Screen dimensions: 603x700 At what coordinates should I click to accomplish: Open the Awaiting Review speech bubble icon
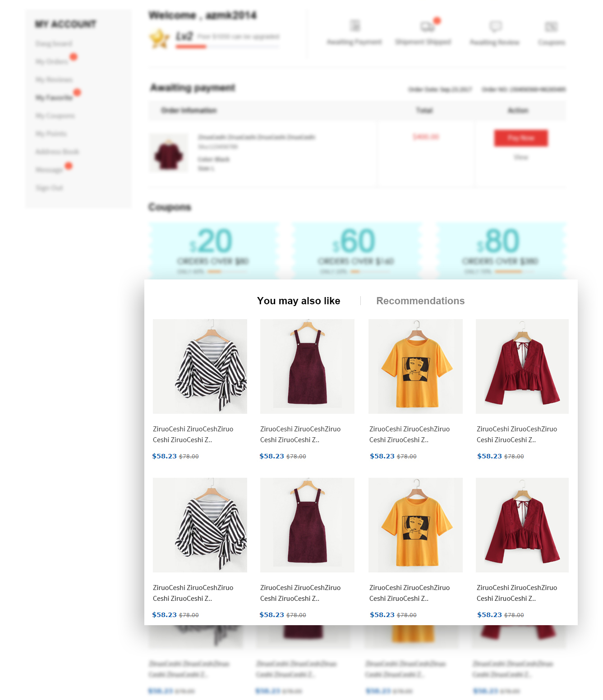[x=496, y=26]
